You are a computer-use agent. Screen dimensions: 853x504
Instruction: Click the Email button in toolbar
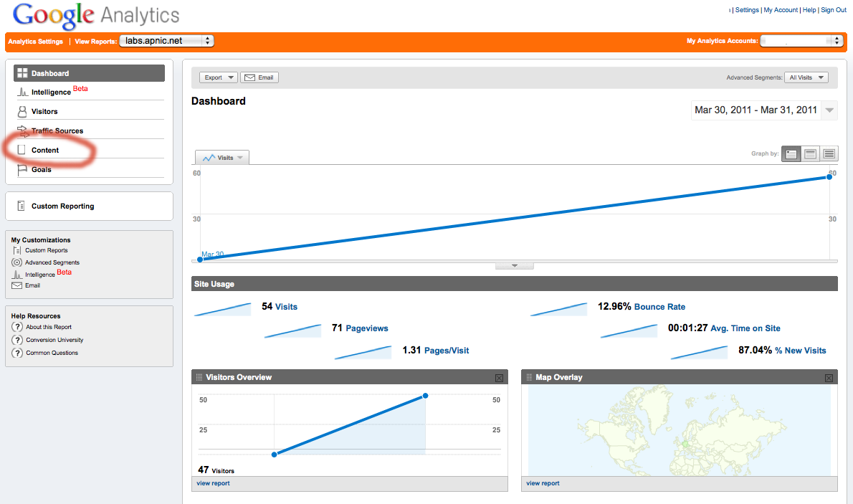pyautogui.click(x=259, y=78)
